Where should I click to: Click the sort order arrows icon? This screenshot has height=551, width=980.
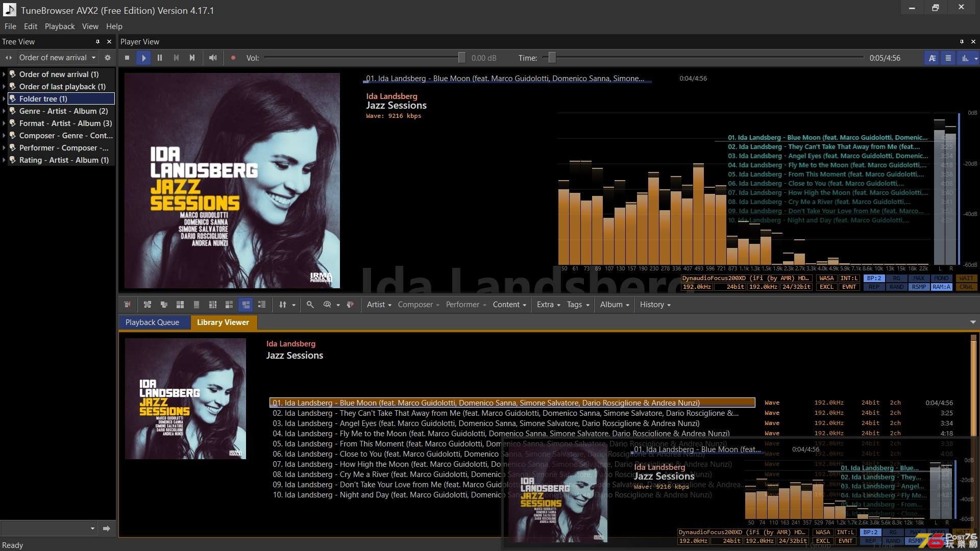click(x=283, y=305)
